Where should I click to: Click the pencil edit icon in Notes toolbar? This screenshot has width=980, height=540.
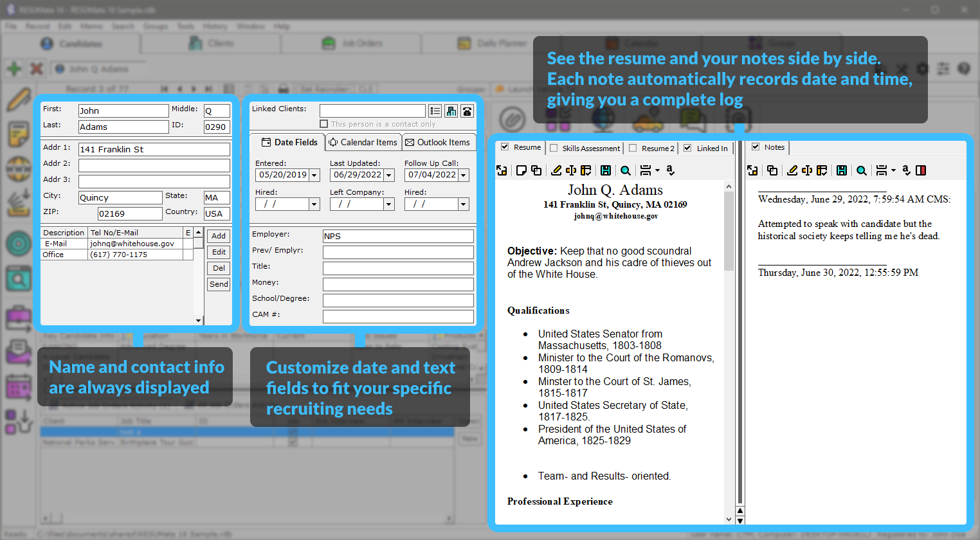click(x=792, y=170)
